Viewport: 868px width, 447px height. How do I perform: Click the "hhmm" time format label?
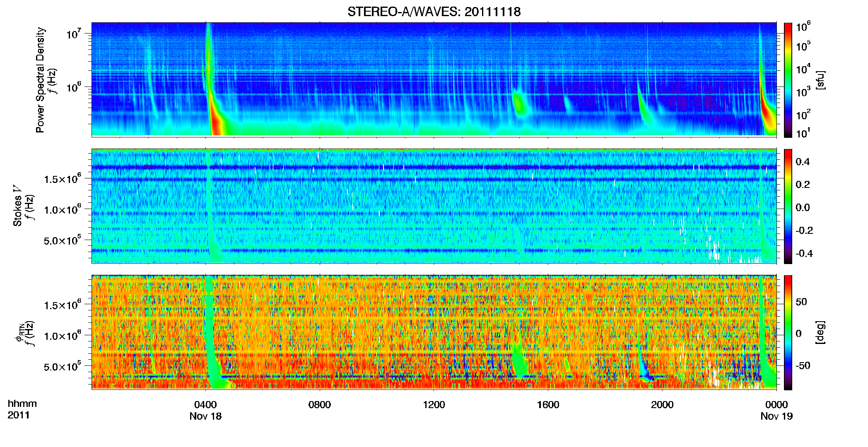coord(22,404)
